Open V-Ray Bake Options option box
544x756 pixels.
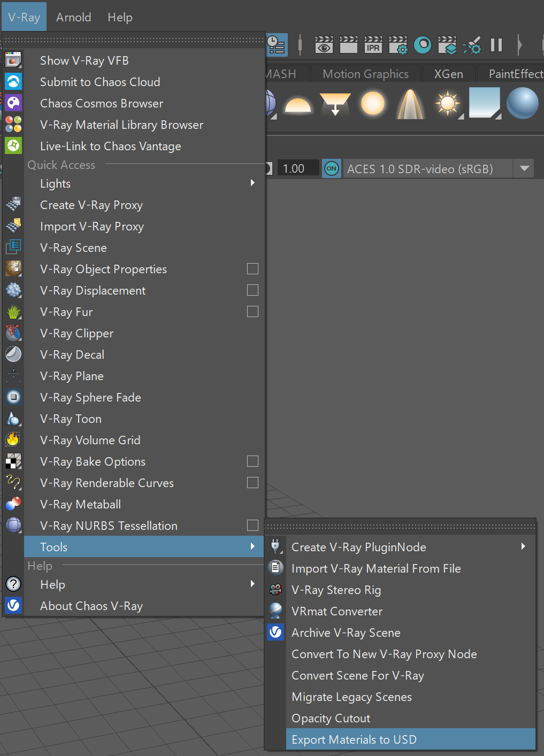pos(253,461)
